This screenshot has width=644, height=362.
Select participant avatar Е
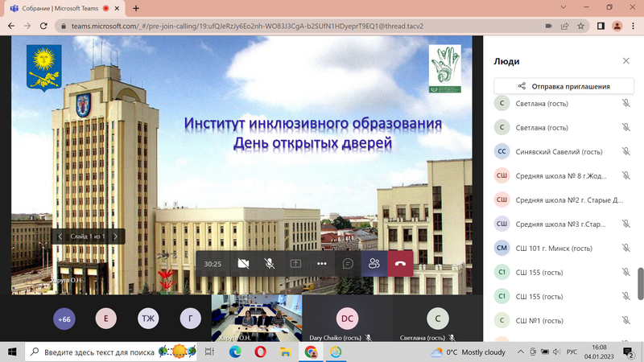(106, 319)
